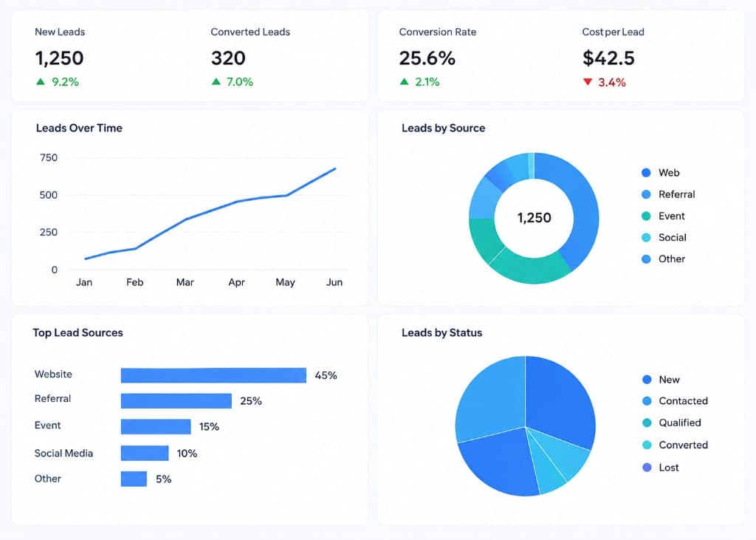Click the Social Media bar

(x=145, y=453)
